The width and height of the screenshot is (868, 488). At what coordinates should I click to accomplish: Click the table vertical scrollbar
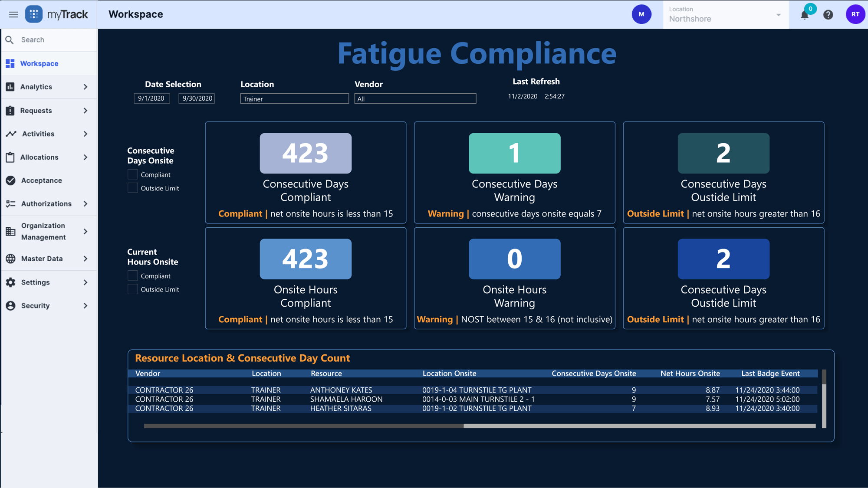click(x=824, y=399)
